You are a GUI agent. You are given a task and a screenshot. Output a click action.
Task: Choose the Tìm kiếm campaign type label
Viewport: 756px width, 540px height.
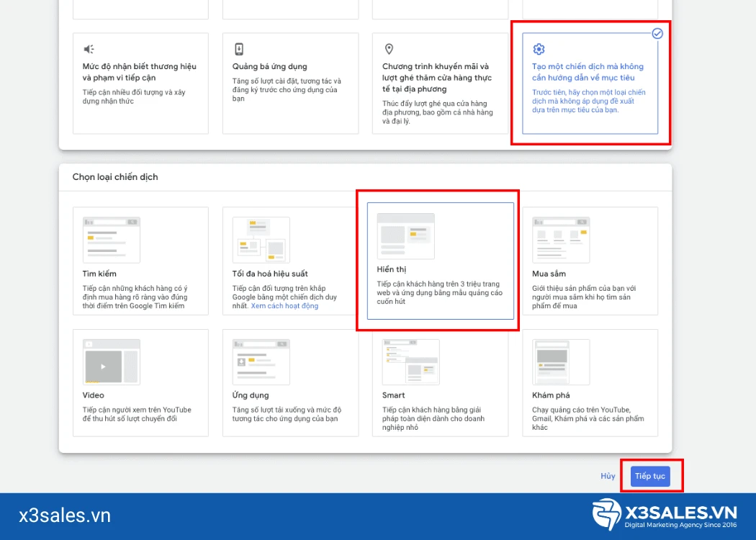coord(99,274)
